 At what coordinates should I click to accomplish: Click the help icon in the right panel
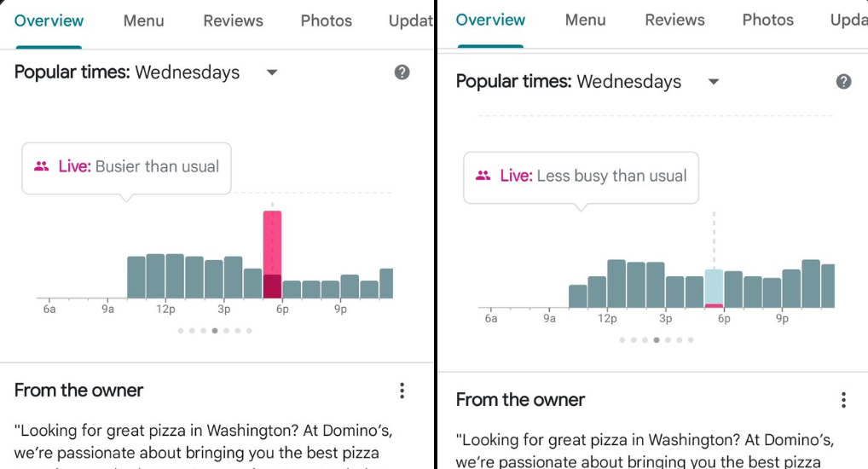coord(843,82)
